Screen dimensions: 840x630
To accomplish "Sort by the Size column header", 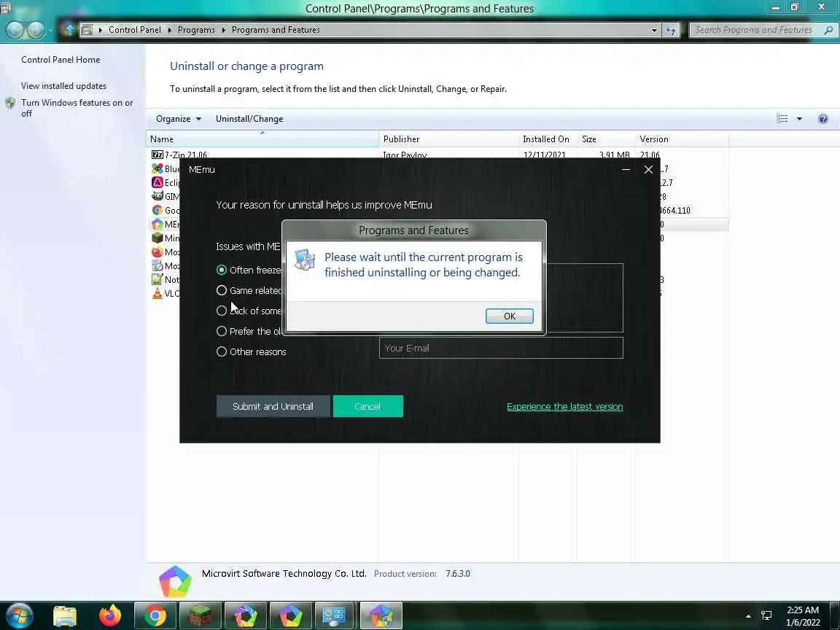I will coord(606,139).
